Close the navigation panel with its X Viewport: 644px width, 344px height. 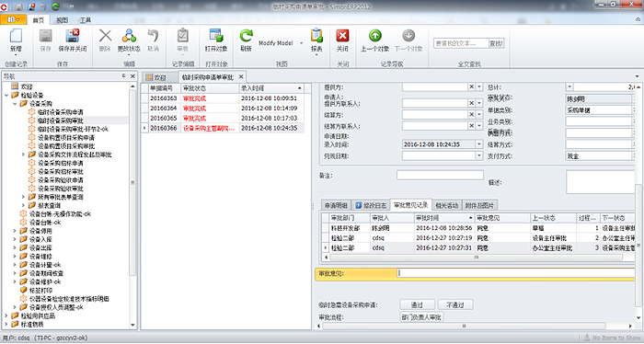click(132, 76)
